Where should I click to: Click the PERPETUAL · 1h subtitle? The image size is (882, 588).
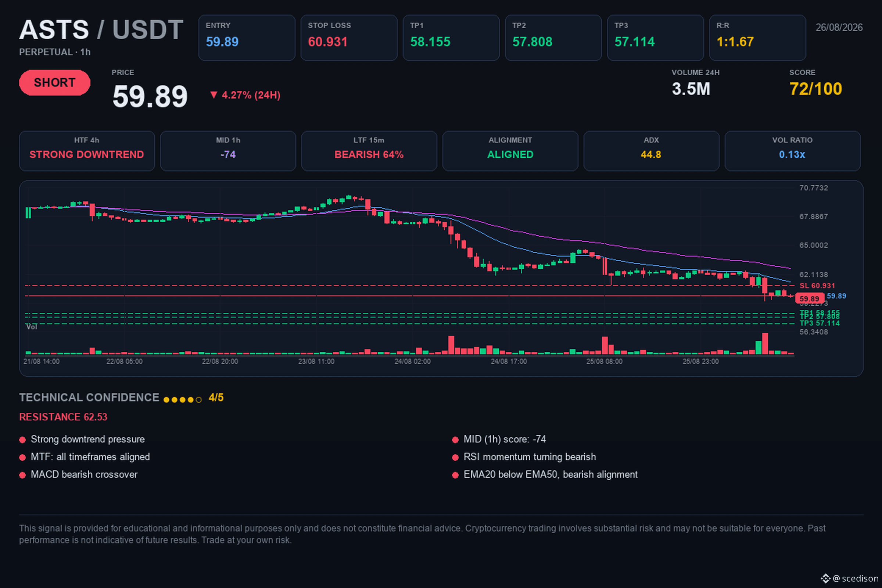click(55, 52)
